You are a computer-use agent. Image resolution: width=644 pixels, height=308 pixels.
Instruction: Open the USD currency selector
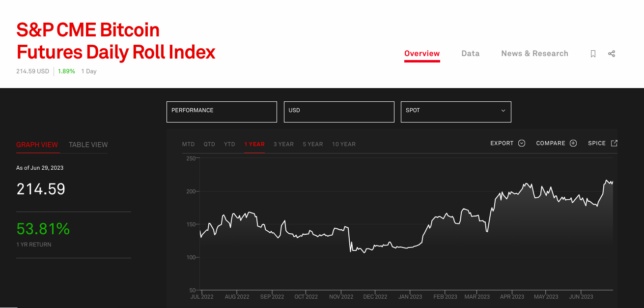339,111
